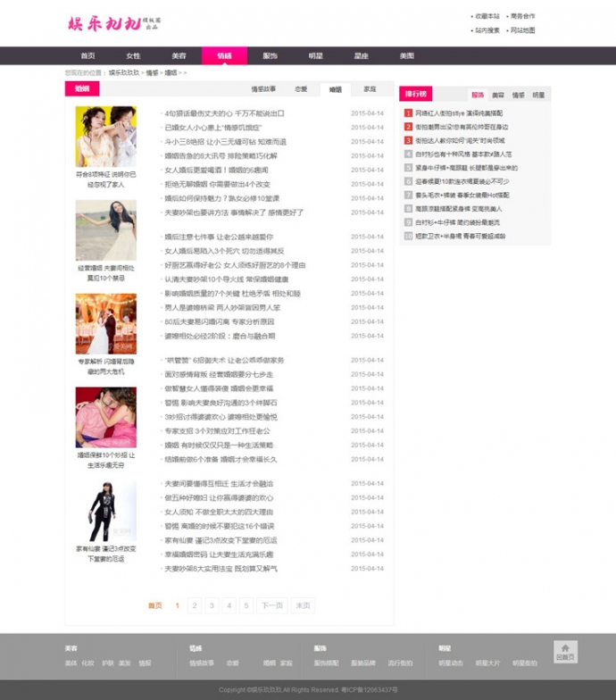Go to 下一页 in pagination
This screenshot has width=616, height=700.
click(271, 605)
